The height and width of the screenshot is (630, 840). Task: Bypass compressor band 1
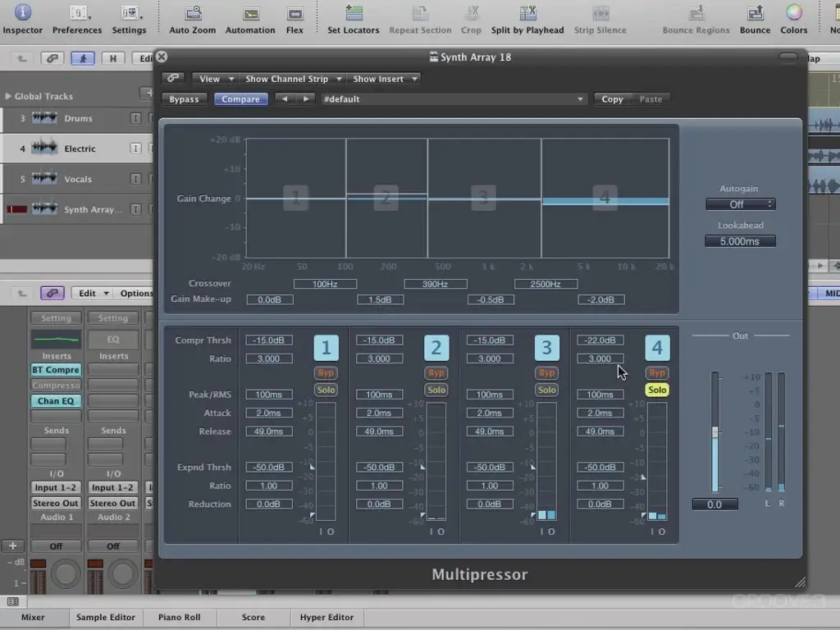[326, 373]
